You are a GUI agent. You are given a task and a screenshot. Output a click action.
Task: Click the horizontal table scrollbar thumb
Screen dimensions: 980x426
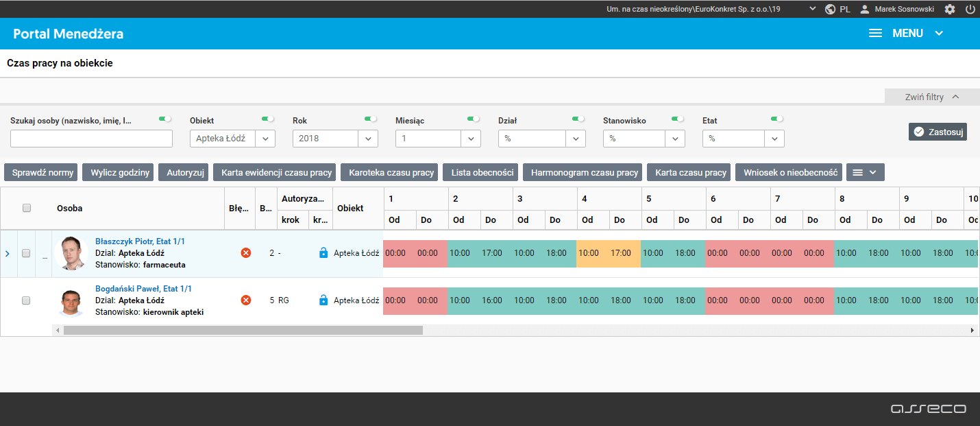tap(243, 330)
